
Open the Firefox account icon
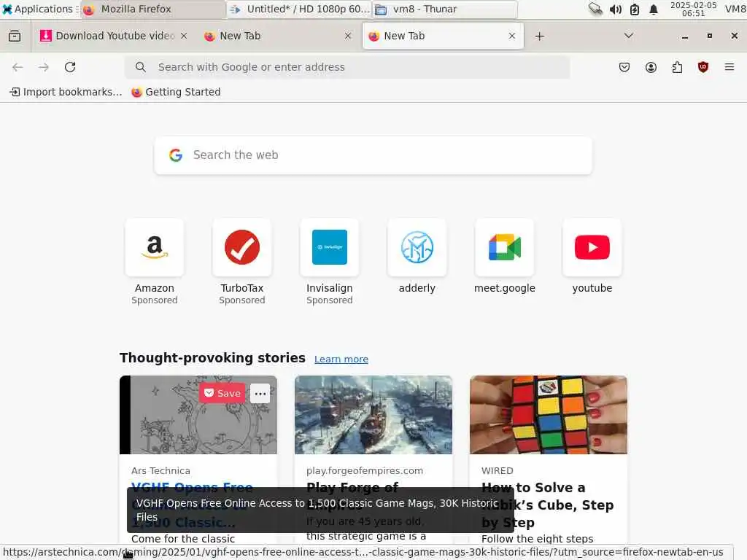point(651,67)
